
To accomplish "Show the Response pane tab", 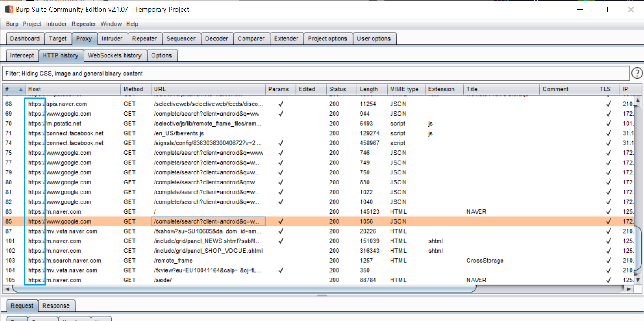I will [x=56, y=305].
